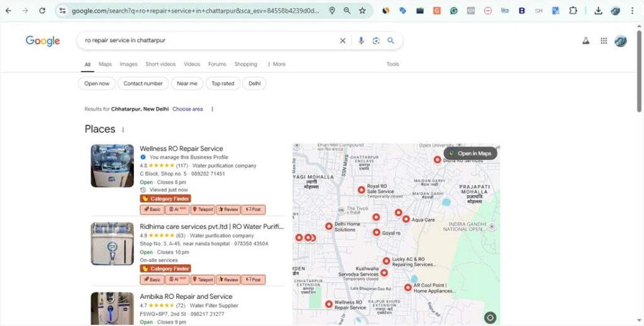Switch to the Shopping tab
Screen dimensions: 644x326
246,64
